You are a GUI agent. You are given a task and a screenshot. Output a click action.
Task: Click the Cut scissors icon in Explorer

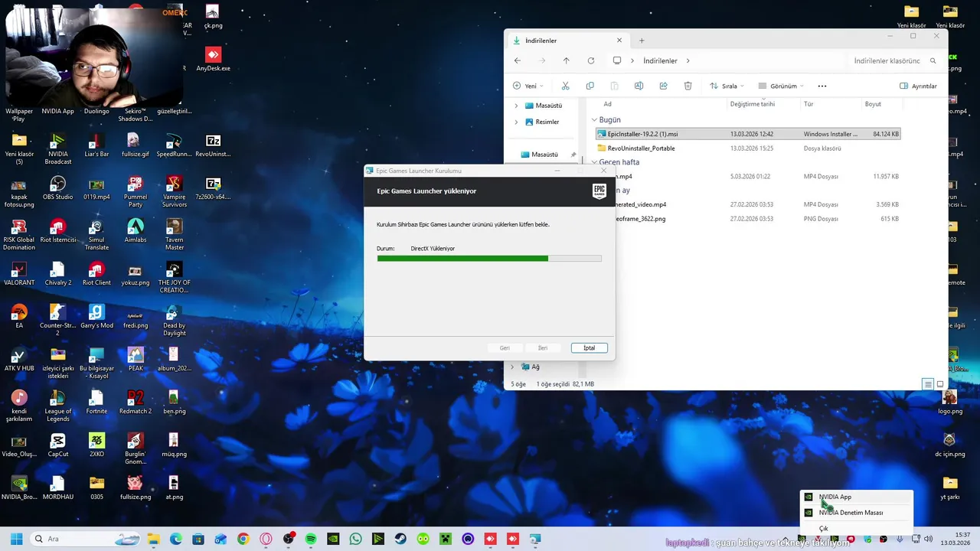pyautogui.click(x=565, y=86)
